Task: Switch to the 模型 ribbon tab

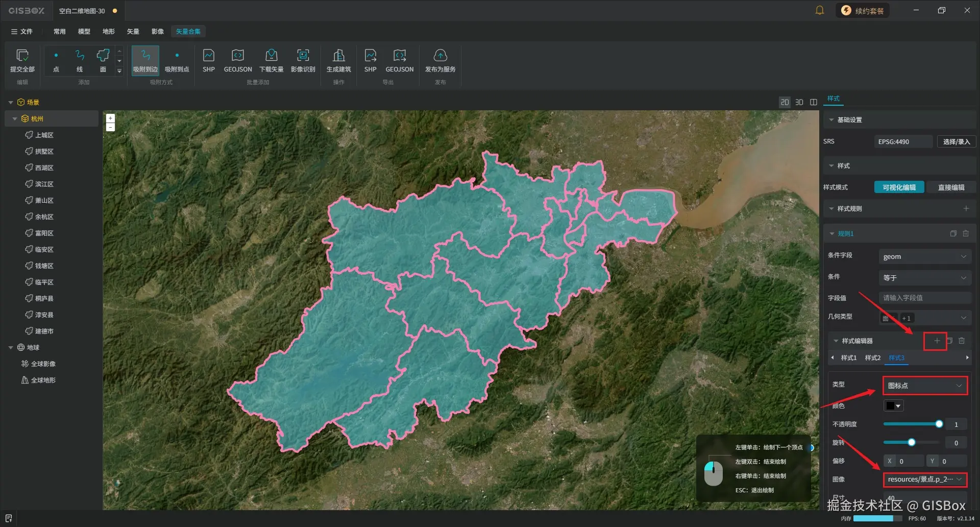Action: coord(84,32)
